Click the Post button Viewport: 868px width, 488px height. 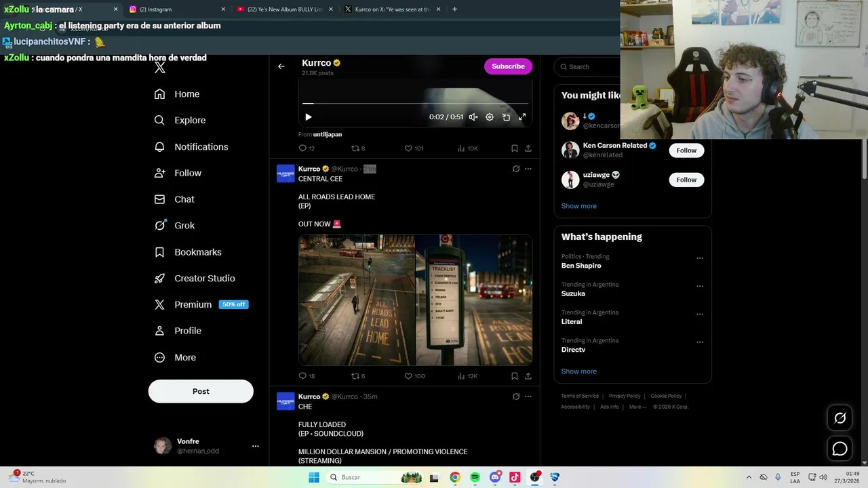point(201,391)
